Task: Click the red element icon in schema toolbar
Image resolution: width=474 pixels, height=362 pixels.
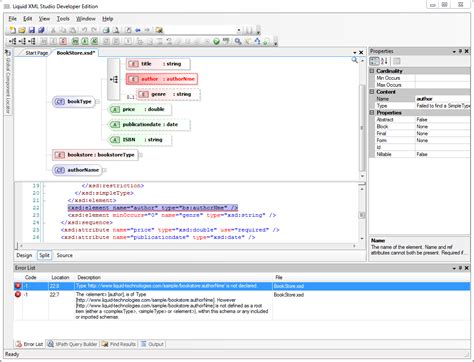Action: 63,41
